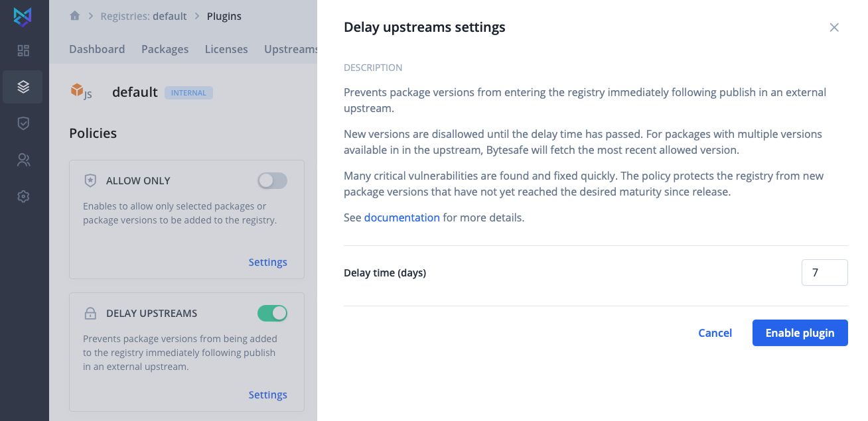This screenshot has height=421, width=868.
Task: Open the dashboard grid sidebar icon
Action: coord(23,50)
